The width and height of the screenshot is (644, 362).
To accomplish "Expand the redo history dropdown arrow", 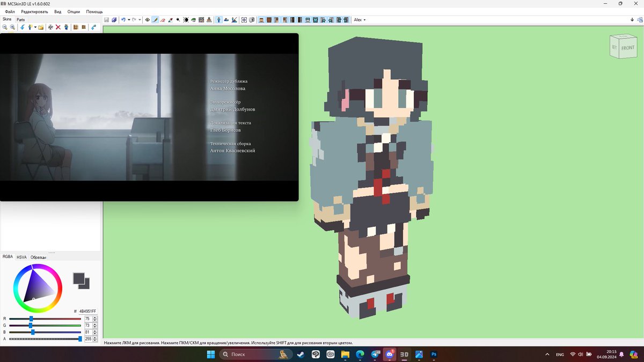I will tap(140, 20).
